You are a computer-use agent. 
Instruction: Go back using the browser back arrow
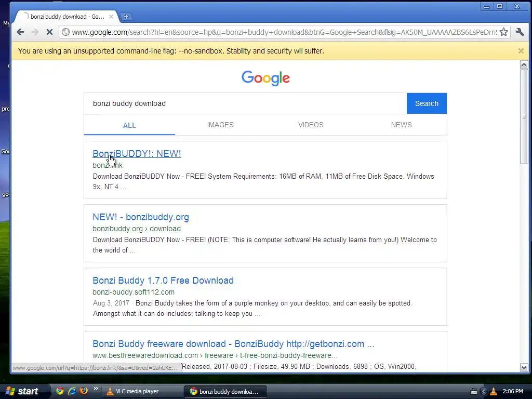(x=20, y=32)
